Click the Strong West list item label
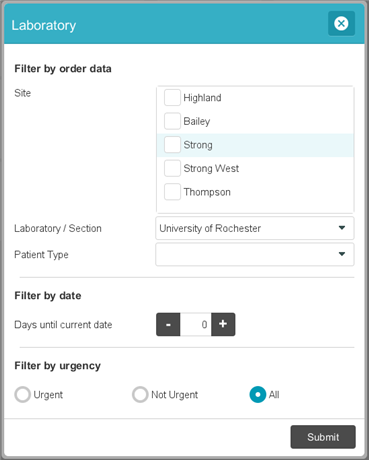The width and height of the screenshot is (369, 460). [211, 168]
